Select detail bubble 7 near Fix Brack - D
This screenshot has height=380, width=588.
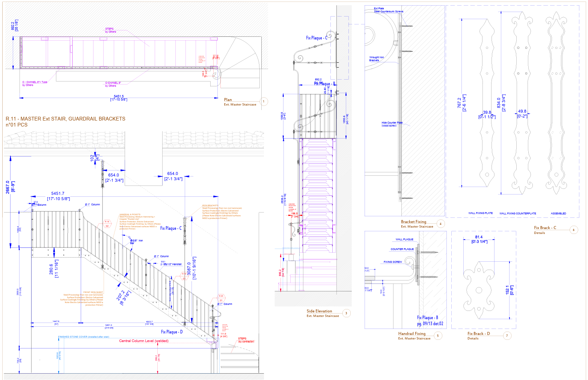pyautogui.click(x=508, y=335)
